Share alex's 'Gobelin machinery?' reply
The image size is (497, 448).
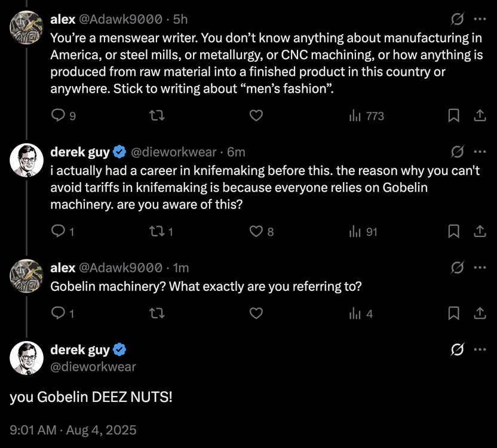coord(479,313)
